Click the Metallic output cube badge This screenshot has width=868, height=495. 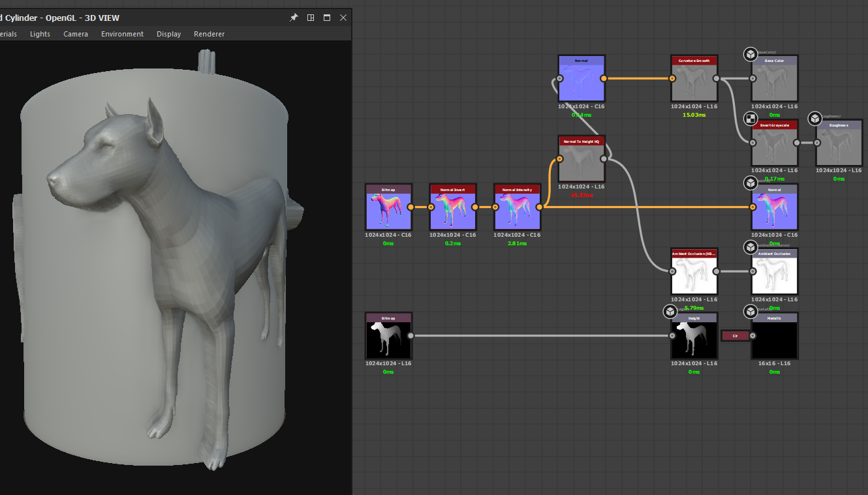751,312
